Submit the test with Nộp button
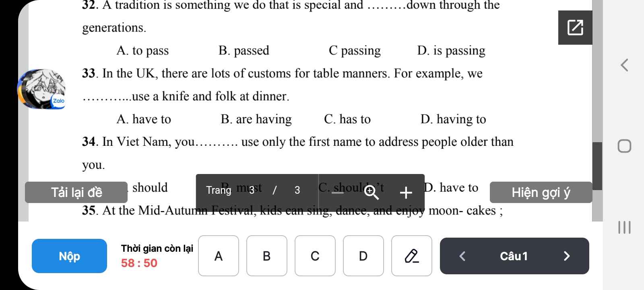 [70, 256]
